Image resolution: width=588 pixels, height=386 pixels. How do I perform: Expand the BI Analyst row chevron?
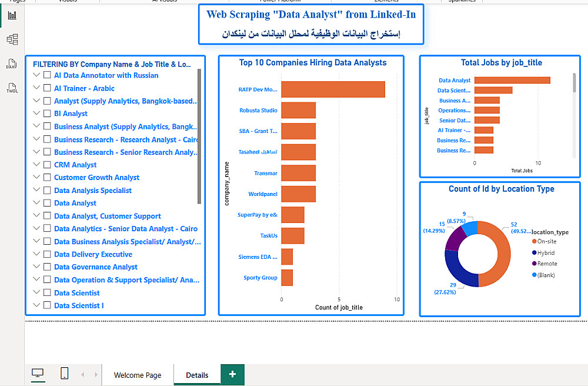(x=36, y=113)
